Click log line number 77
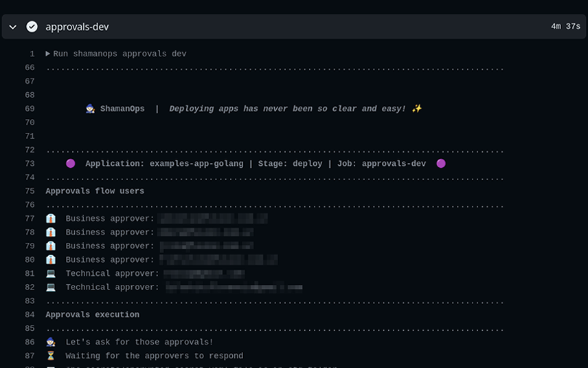Viewport: 588px width, 368px height. coord(30,219)
